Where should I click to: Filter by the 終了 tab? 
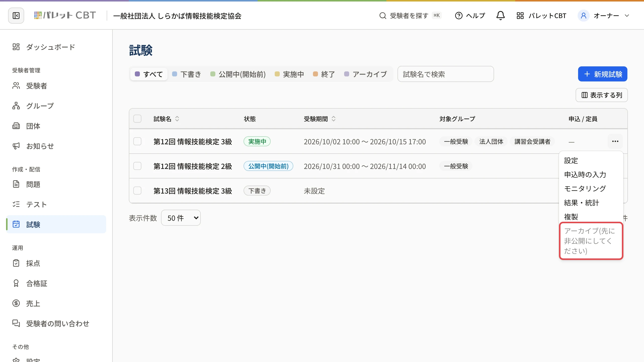324,74
